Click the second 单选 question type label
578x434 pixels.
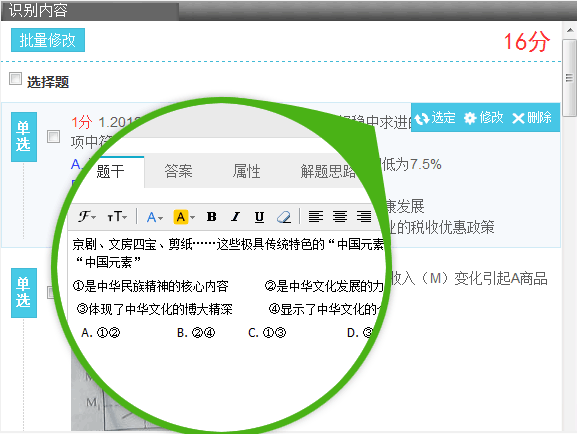24,293
